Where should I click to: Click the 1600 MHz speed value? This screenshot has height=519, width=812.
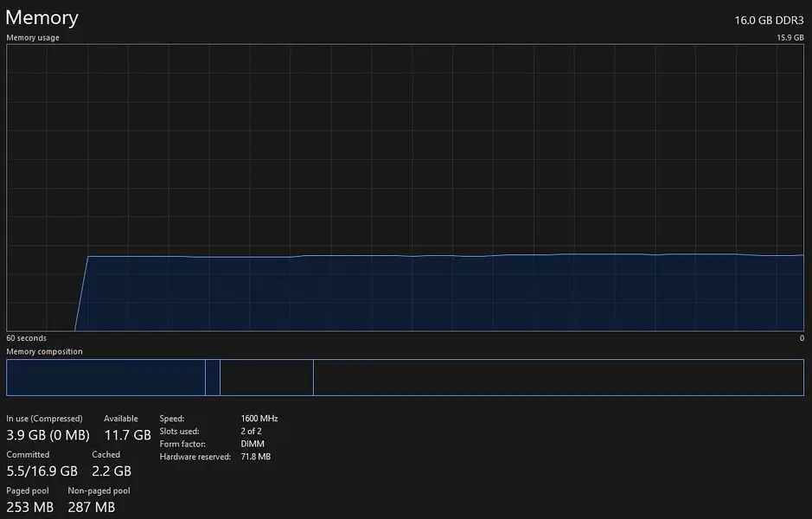click(259, 419)
